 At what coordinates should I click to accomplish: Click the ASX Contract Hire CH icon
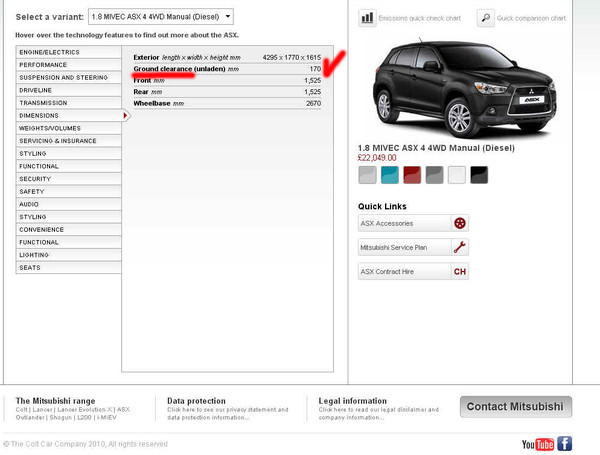[x=460, y=271]
